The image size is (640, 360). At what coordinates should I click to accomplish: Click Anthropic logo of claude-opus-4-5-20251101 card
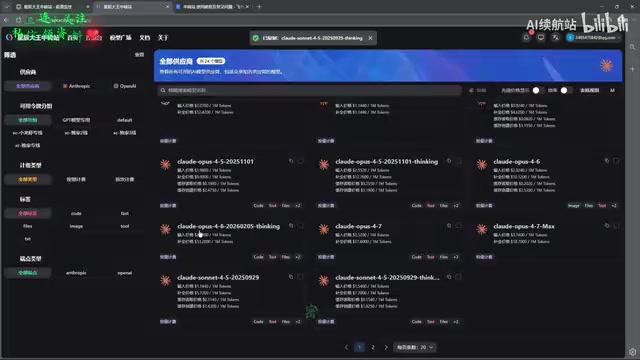[x=165, y=164]
